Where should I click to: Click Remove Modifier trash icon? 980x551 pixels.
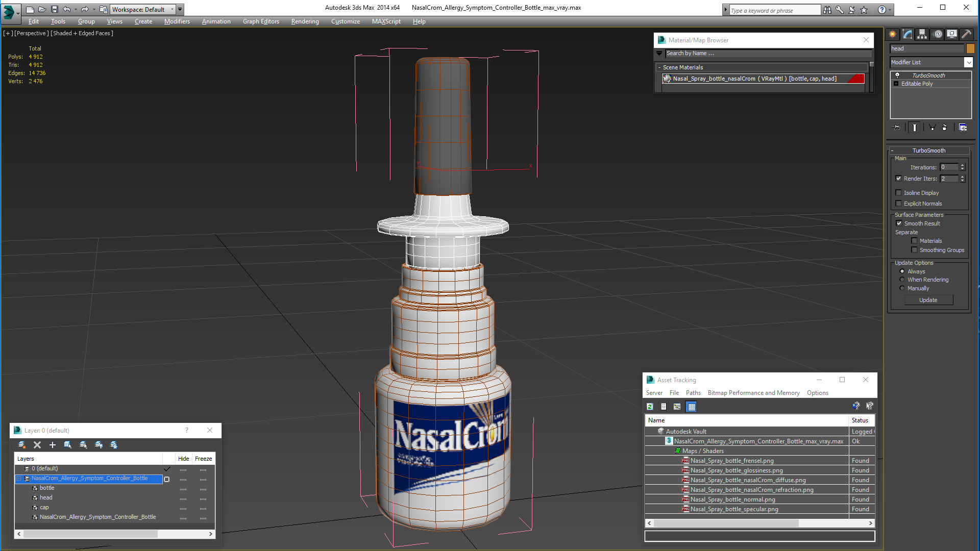(945, 128)
